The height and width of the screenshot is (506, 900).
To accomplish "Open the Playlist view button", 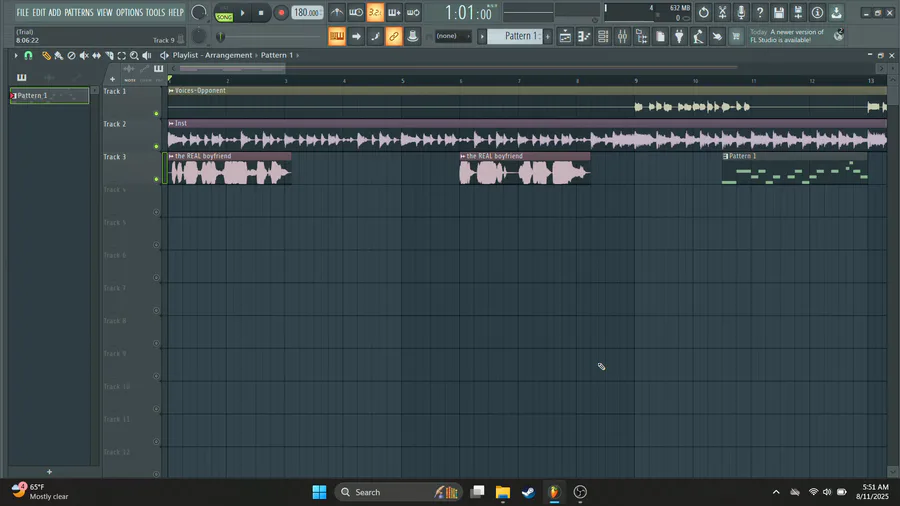I will point(565,37).
